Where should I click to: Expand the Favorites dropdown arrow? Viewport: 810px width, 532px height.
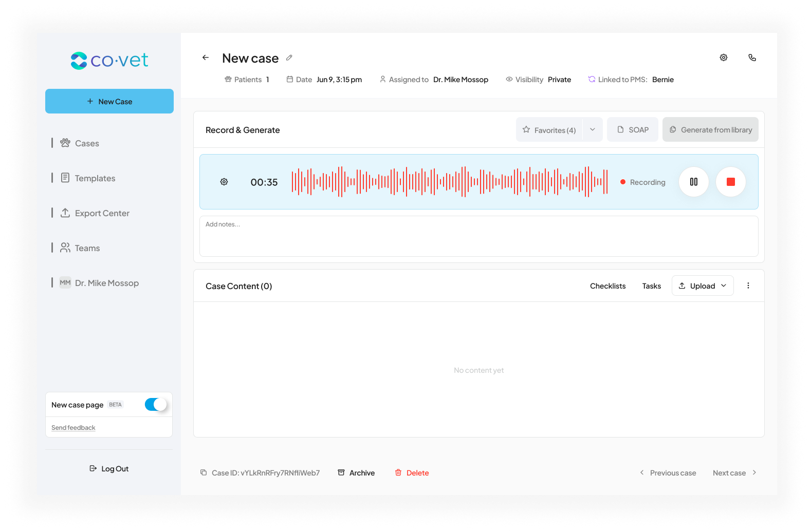593,129
